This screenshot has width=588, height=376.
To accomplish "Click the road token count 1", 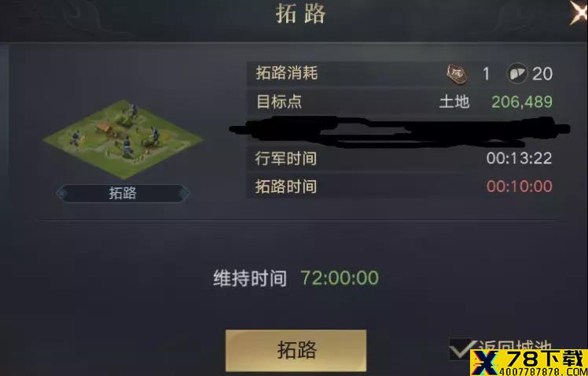I will tap(486, 74).
